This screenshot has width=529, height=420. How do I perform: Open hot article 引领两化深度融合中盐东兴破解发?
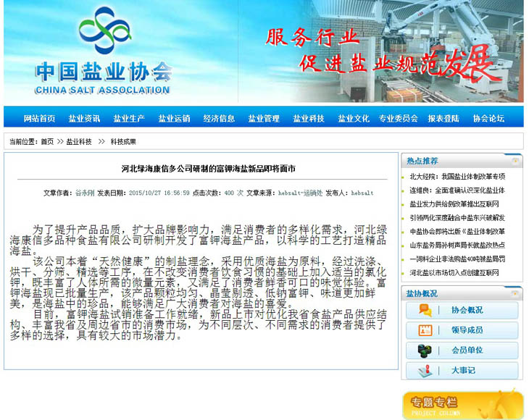pyautogui.click(x=457, y=218)
